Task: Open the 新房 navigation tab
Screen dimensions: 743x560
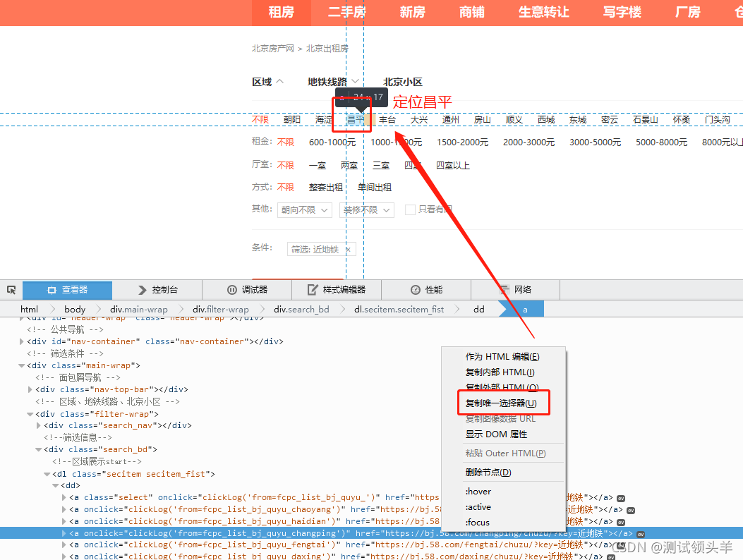Action: (x=412, y=12)
